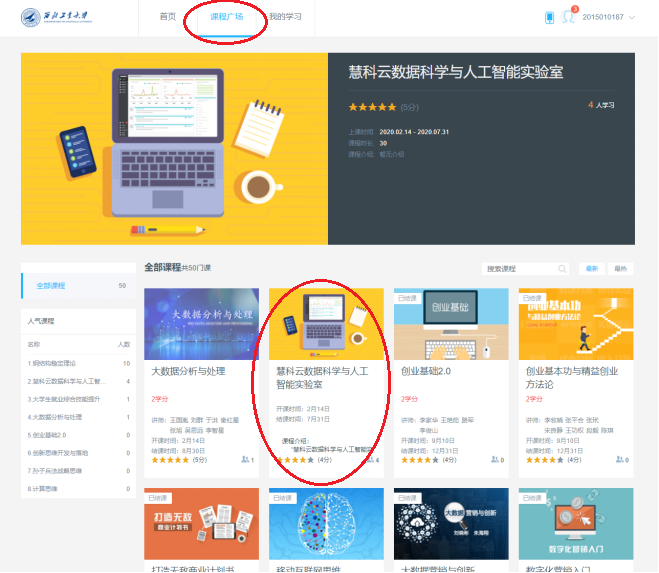Open 我的学习 tab

click(x=284, y=17)
